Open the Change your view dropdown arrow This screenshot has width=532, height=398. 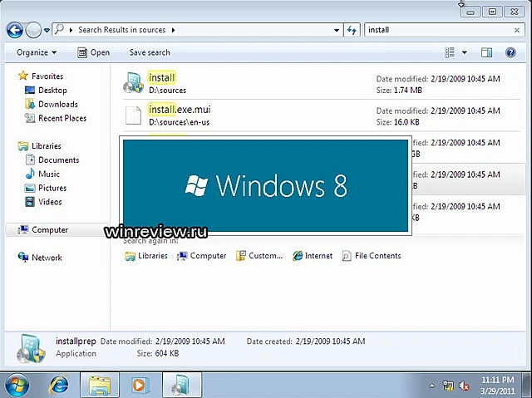pyautogui.click(x=464, y=52)
